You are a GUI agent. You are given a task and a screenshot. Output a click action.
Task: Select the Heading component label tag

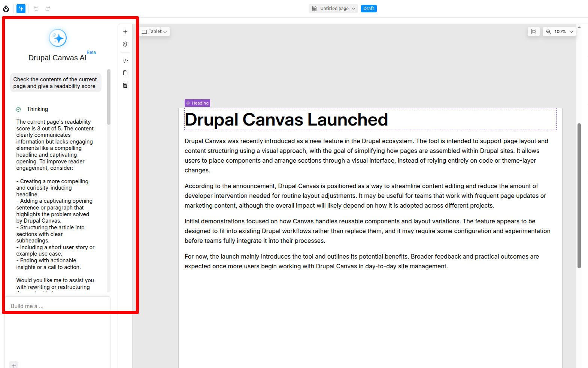coord(197,103)
